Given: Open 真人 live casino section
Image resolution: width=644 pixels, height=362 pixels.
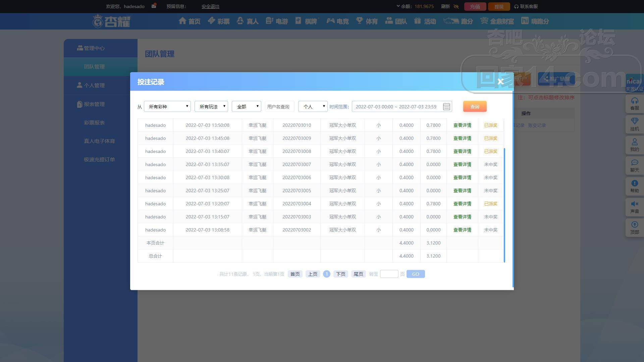Looking at the screenshot, I should tap(248, 21).
